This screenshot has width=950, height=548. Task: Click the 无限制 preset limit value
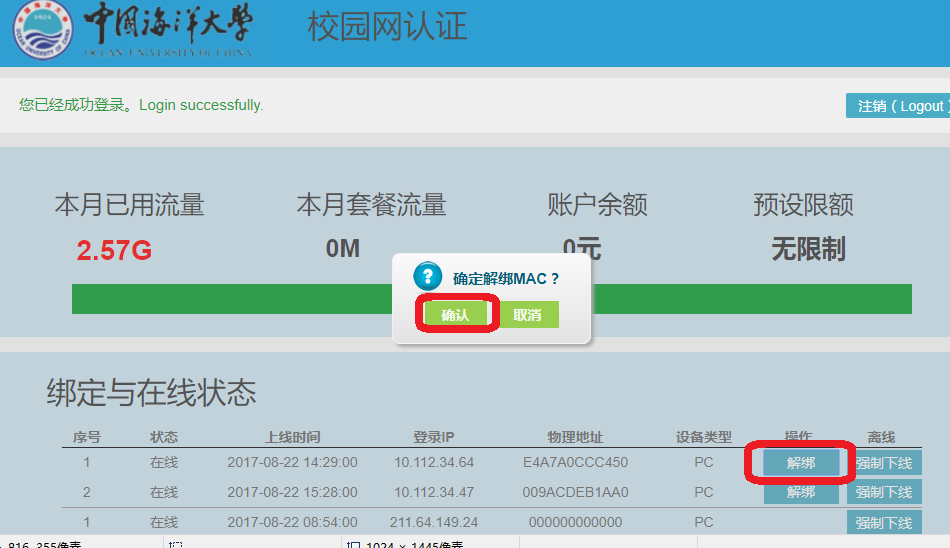tap(808, 249)
